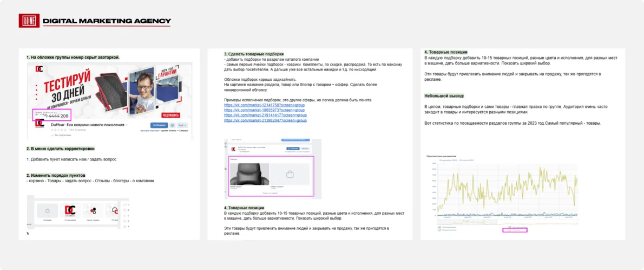Click the show-all link under product collections
644x270 pixels.
(270, 192)
